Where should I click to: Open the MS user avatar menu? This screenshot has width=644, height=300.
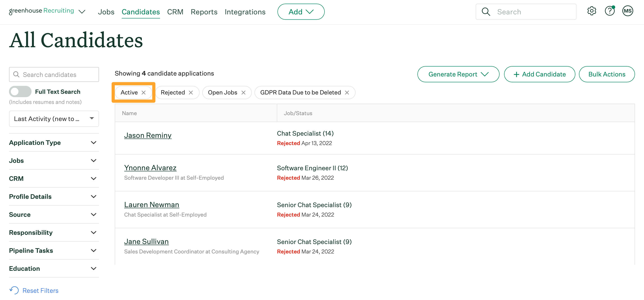[x=628, y=11]
